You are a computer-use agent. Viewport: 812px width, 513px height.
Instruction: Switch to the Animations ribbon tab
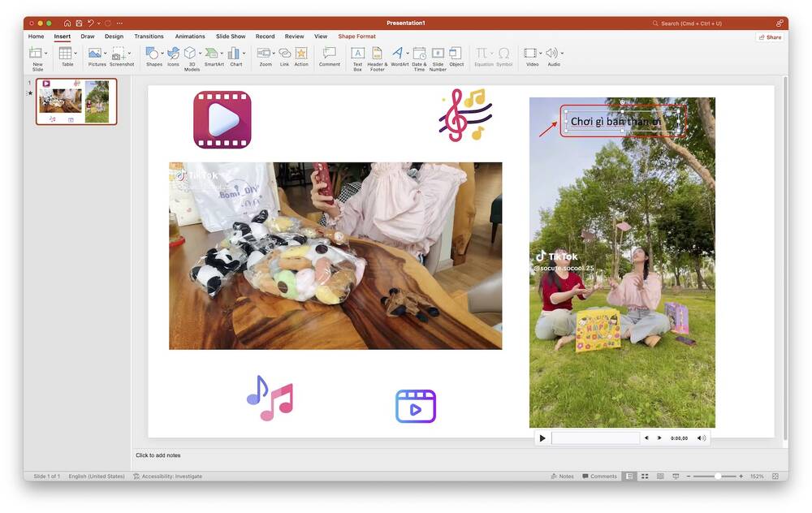click(x=189, y=36)
